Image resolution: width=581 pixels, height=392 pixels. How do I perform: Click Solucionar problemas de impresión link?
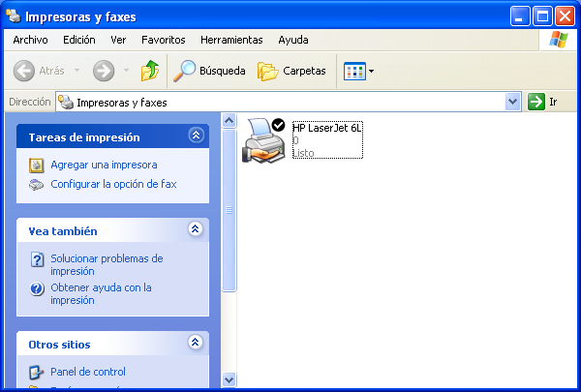coord(107,265)
